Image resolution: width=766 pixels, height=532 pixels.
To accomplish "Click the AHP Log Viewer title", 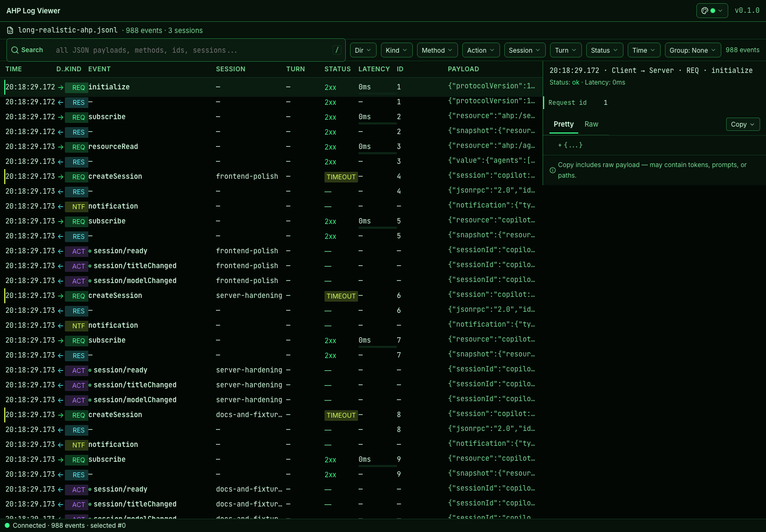I will pyautogui.click(x=34, y=11).
